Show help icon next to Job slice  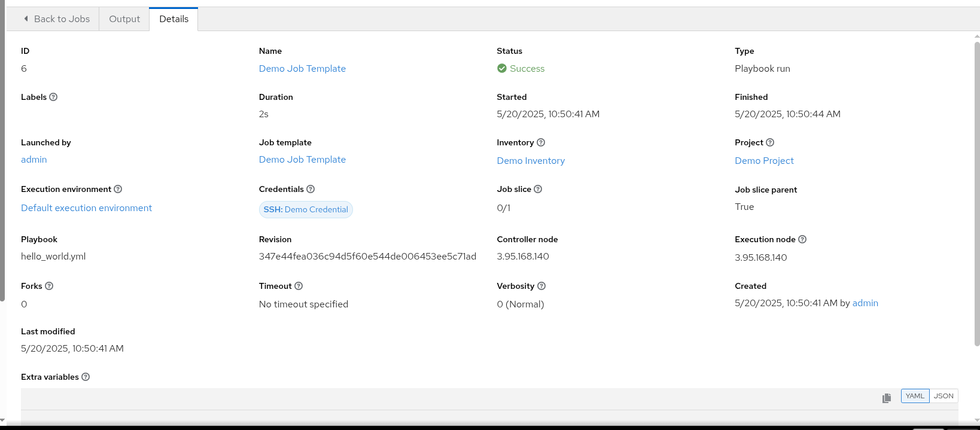(x=538, y=189)
